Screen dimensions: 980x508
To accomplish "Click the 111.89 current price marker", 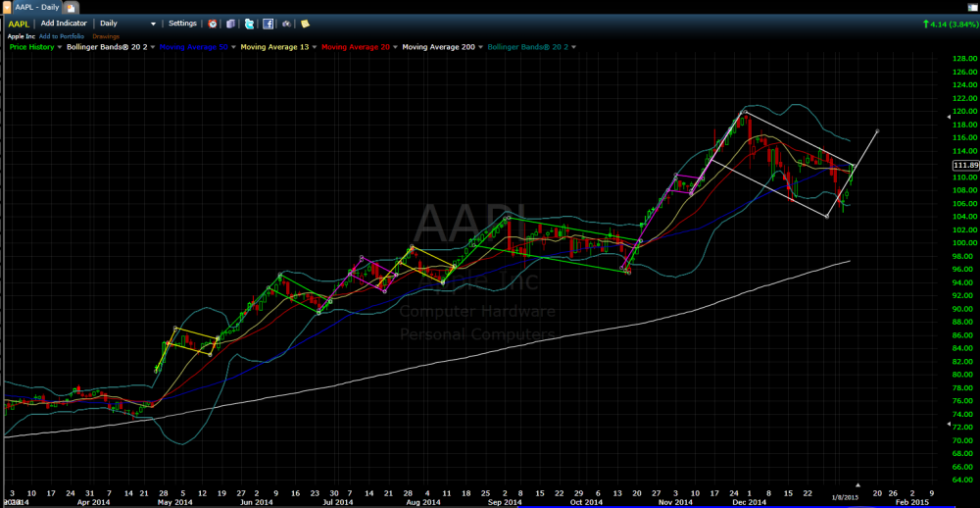I will [x=964, y=166].
